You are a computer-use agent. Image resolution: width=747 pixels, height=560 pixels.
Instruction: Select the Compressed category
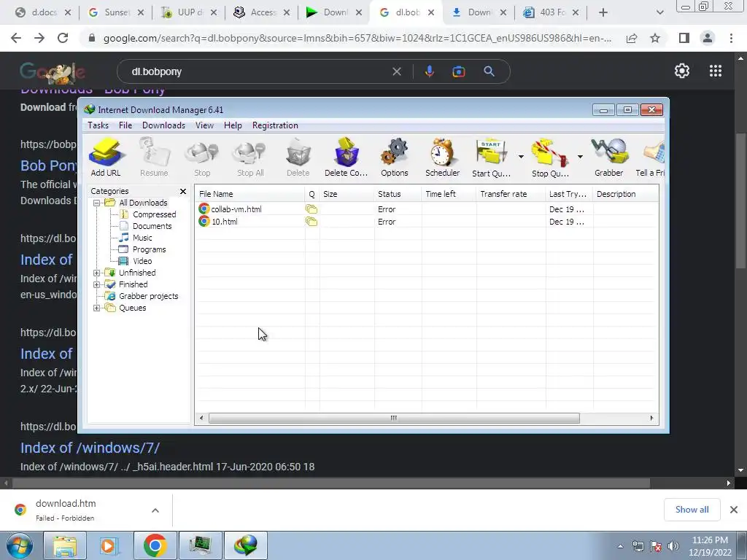pos(154,214)
